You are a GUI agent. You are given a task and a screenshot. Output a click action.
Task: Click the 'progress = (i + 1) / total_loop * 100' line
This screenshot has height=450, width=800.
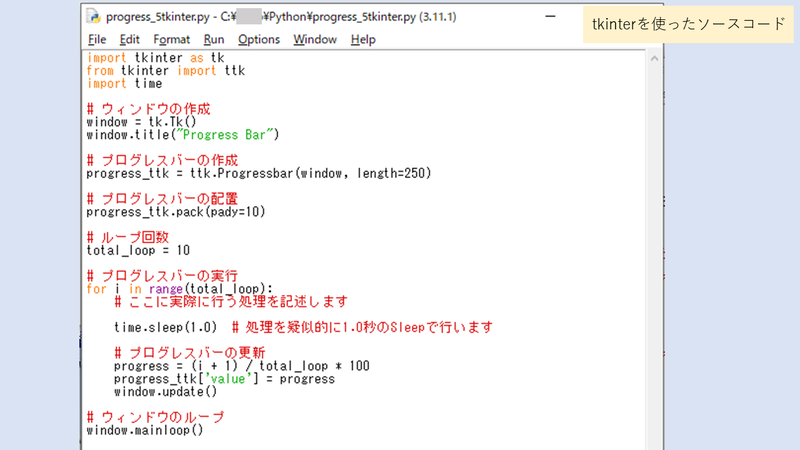pos(241,366)
